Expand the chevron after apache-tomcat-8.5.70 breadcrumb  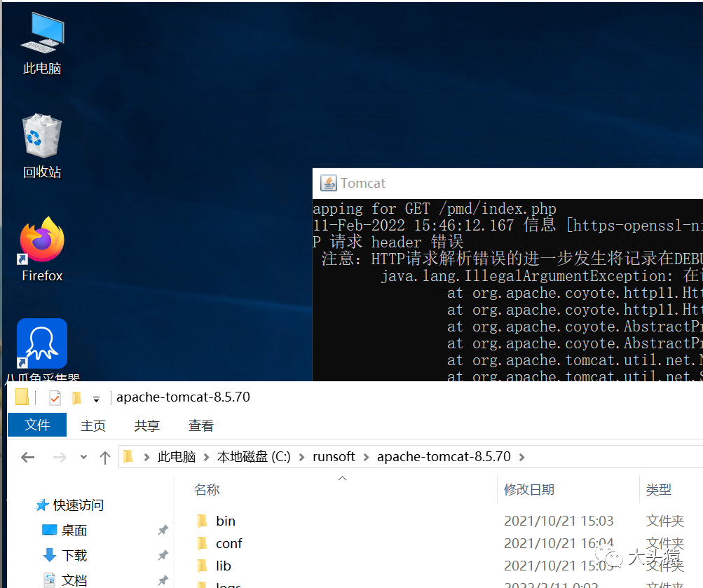pyautogui.click(x=521, y=457)
